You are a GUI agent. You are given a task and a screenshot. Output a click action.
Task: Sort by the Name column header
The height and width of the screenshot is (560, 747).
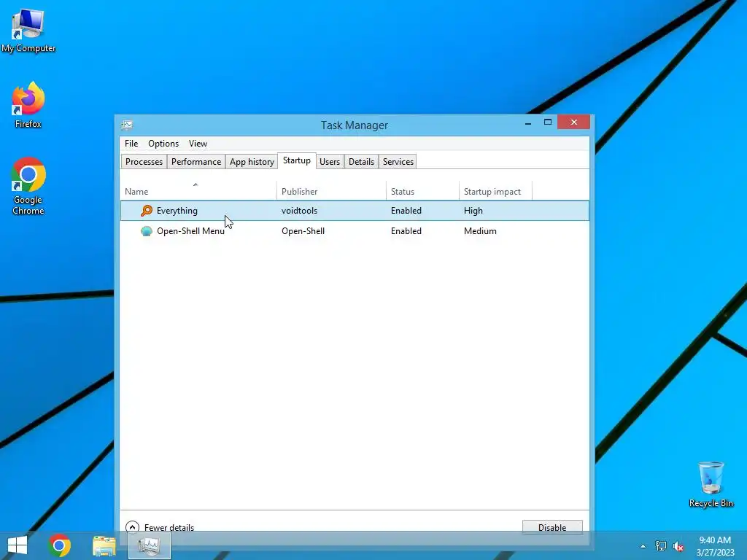point(198,190)
